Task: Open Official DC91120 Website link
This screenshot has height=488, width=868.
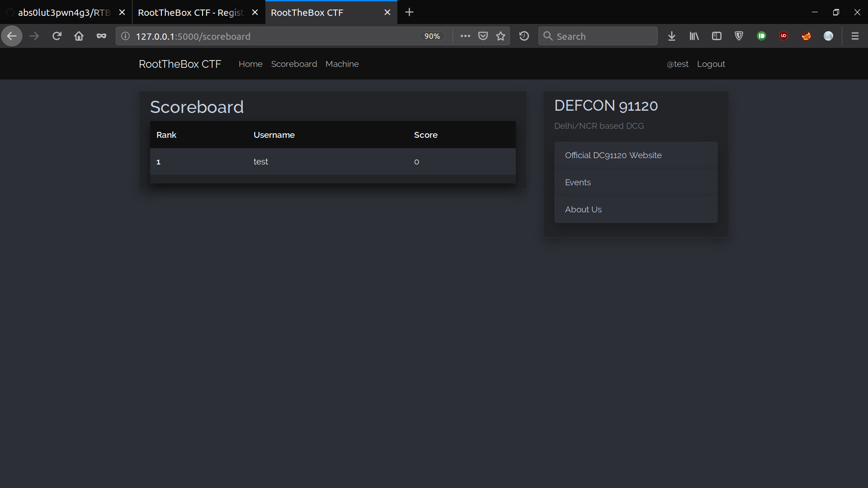Action: [x=613, y=155]
